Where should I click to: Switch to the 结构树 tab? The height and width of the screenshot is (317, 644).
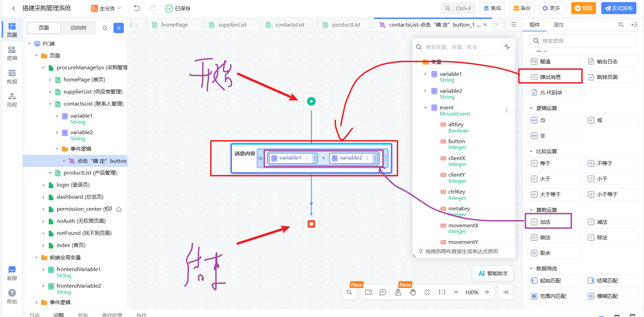pos(79,28)
